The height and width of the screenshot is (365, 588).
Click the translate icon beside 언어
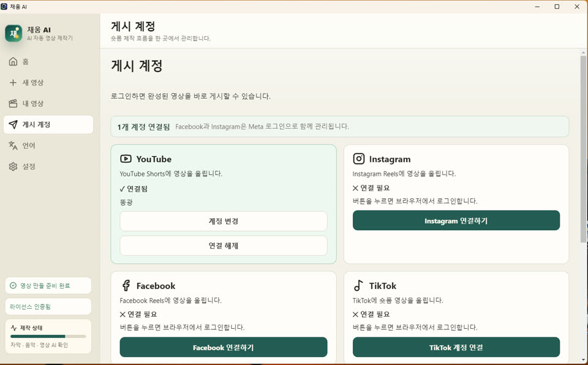tap(13, 146)
